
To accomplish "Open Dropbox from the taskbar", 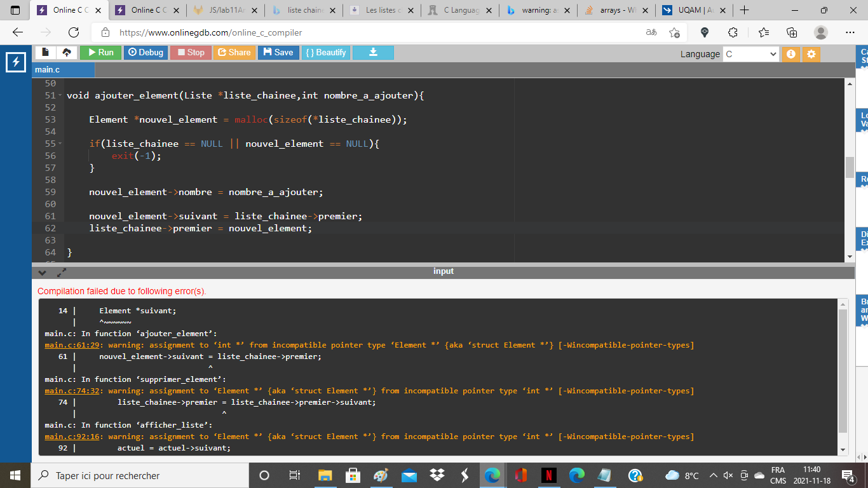I will [437, 475].
